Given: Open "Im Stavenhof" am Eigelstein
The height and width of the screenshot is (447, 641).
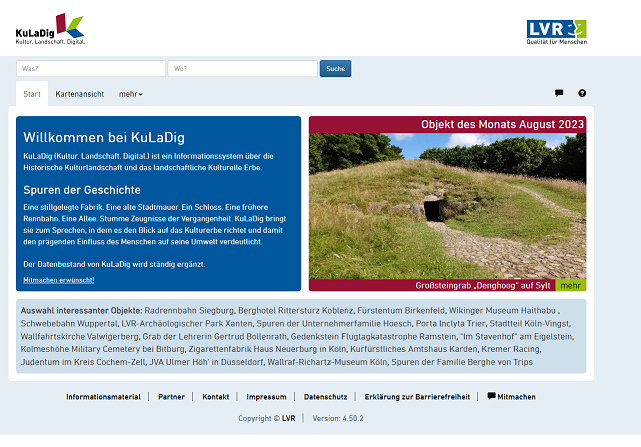Looking at the screenshot, I should pyautogui.click(x=516, y=337).
